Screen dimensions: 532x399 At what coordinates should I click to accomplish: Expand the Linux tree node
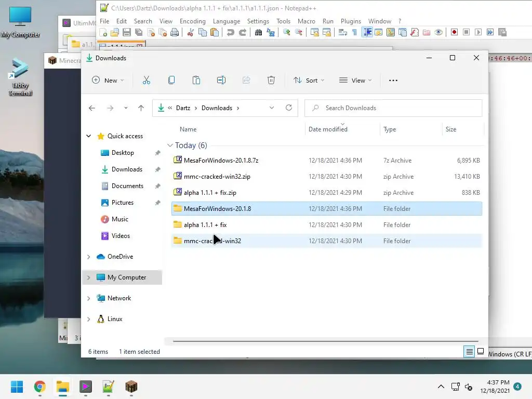(88, 320)
